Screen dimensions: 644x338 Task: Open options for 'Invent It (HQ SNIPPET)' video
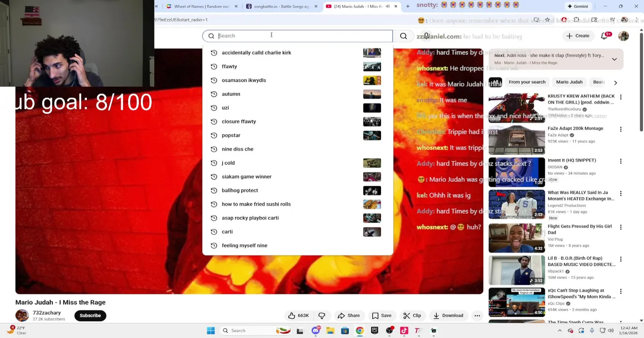[621, 161]
